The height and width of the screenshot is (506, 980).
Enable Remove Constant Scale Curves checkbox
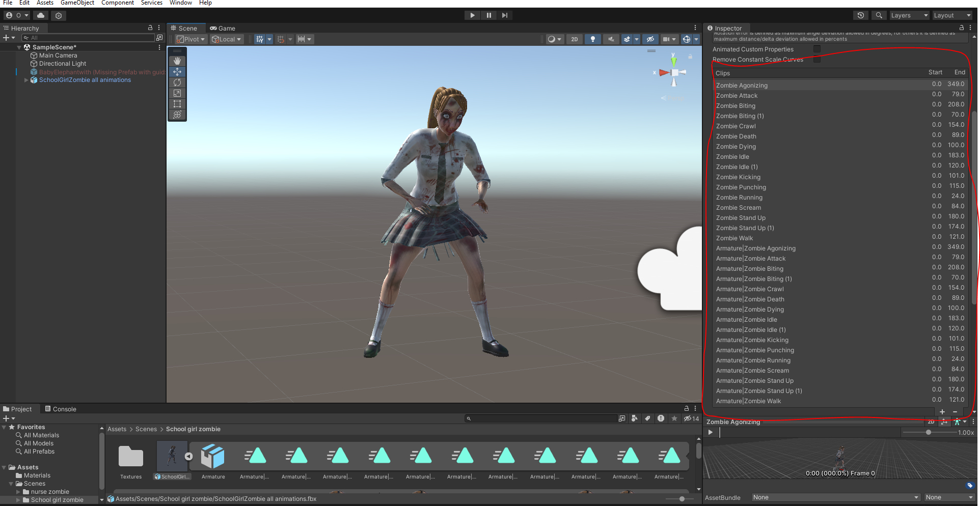pyautogui.click(x=817, y=60)
